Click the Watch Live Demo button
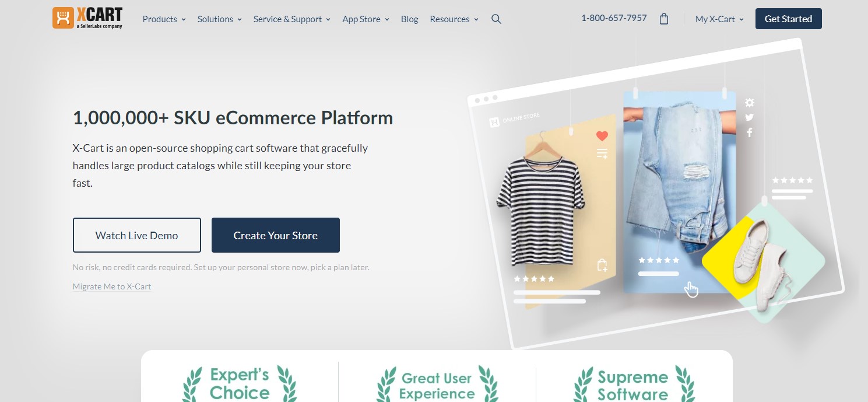This screenshot has height=402, width=868. [137, 235]
